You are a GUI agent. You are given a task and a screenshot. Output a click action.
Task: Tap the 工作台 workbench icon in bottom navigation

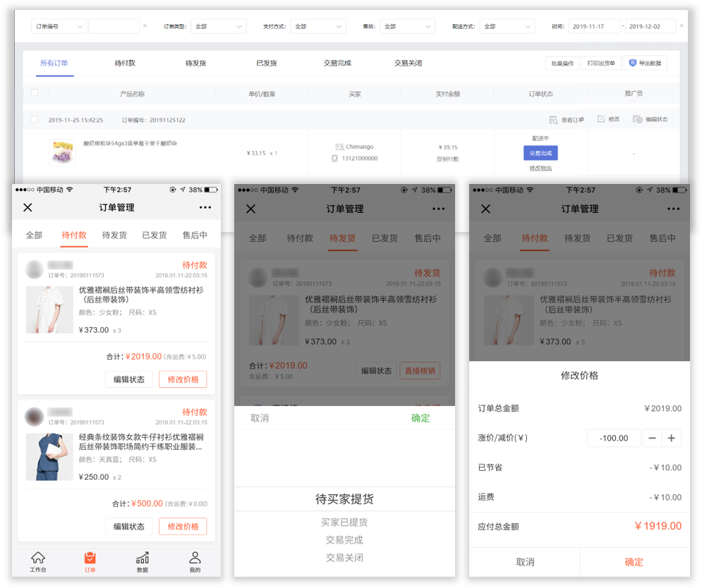(38, 557)
